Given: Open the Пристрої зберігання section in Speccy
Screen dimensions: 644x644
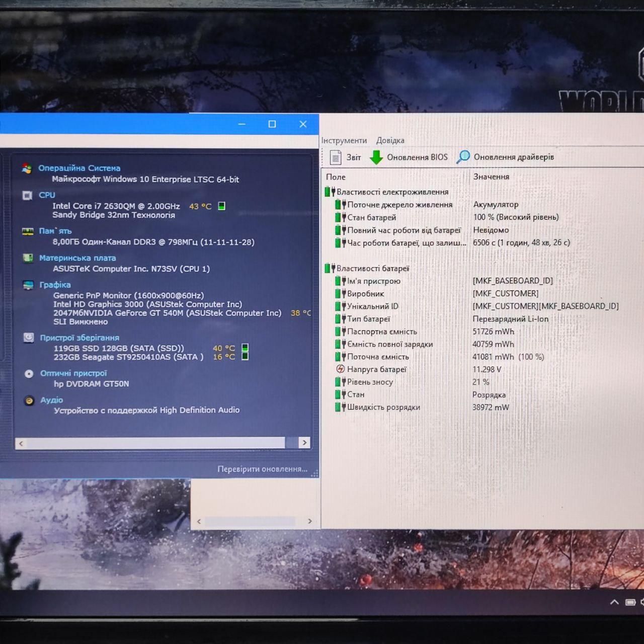Looking at the screenshot, I should click(x=79, y=338).
